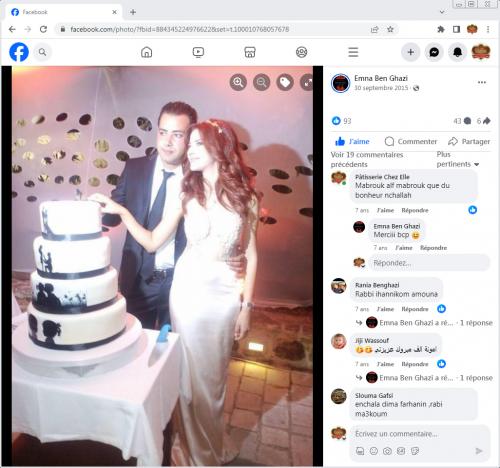Open post options three-dots menu
Viewport: 500px width, 468px height.
[482, 82]
